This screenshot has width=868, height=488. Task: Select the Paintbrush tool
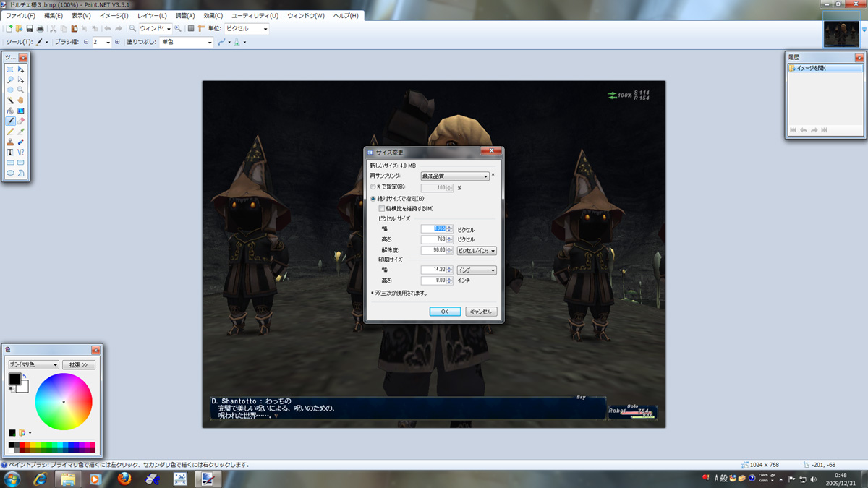pyautogui.click(x=10, y=121)
